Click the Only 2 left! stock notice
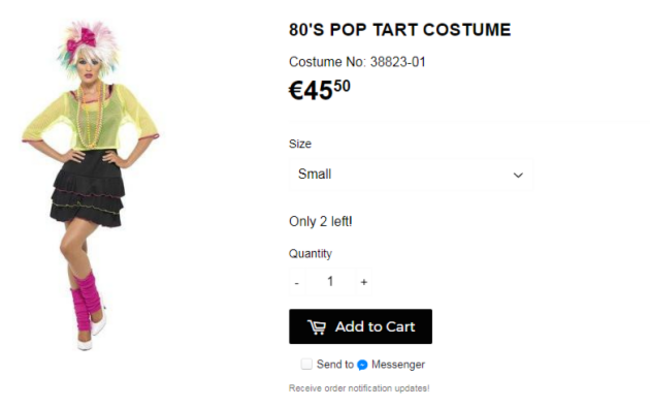This screenshot has height=408, width=650. coord(320,221)
